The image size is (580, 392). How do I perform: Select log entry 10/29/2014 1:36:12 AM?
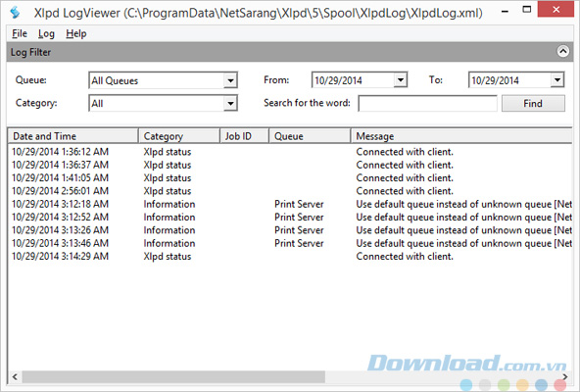(290, 152)
